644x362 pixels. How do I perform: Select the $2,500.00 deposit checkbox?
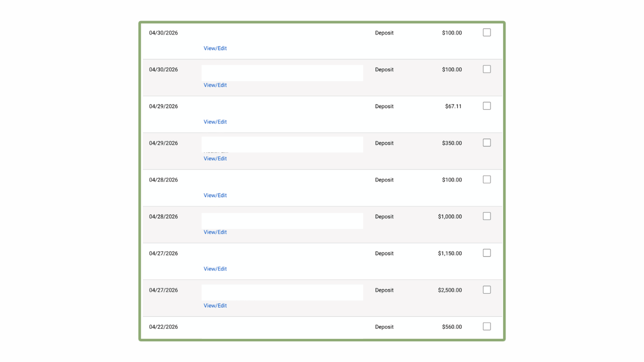pyautogui.click(x=487, y=290)
